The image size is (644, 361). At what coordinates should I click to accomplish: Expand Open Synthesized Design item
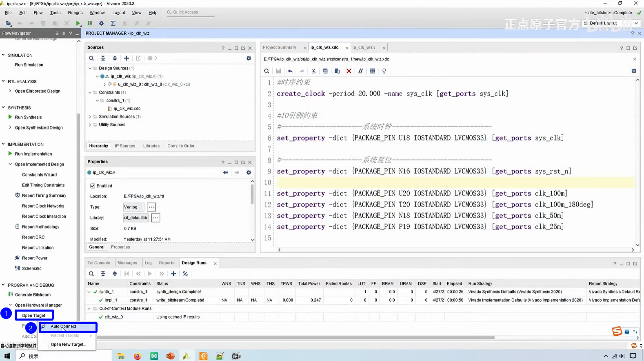(x=10, y=127)
